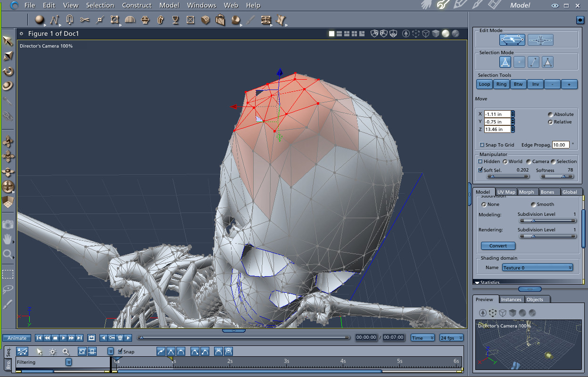The image size is (588, 377).
Task: Adjust the Softness slider
Action: coord(557,176)
